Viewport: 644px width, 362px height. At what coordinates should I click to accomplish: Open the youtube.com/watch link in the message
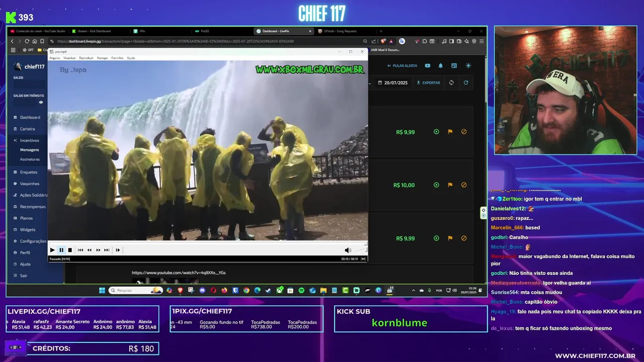tap(179, 273)
